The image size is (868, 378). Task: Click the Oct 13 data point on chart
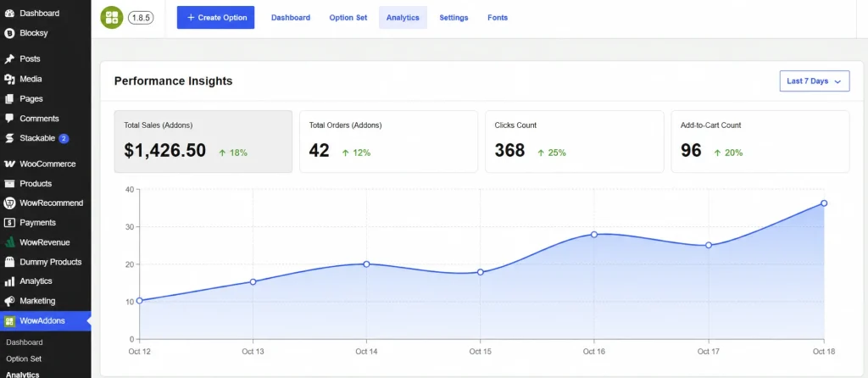click(x=253, y=281)
